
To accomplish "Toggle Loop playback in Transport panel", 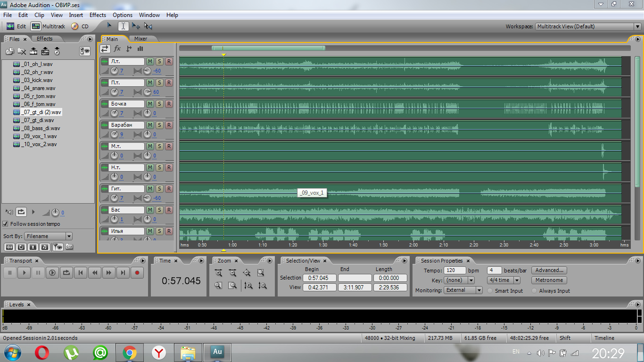I will click(x=66, y=272).
